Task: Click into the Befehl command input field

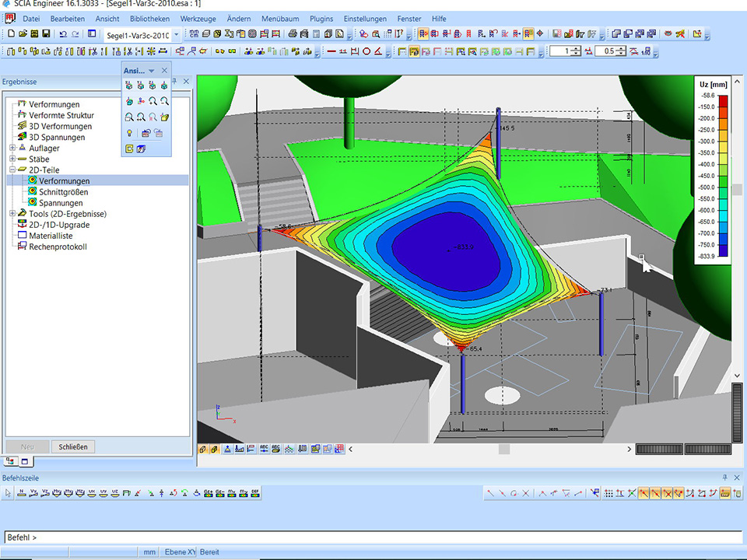Action: click(x=373, y=537)
